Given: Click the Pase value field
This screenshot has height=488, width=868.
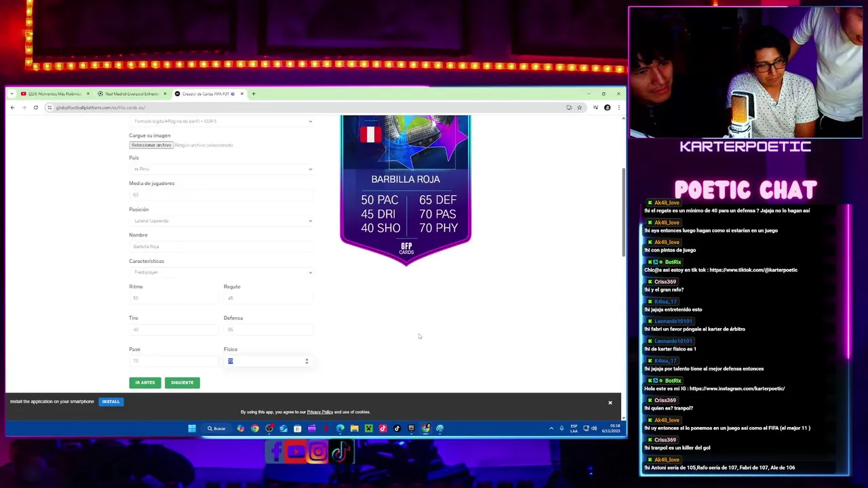Looking at the screenshot, I should click(174, 361).
